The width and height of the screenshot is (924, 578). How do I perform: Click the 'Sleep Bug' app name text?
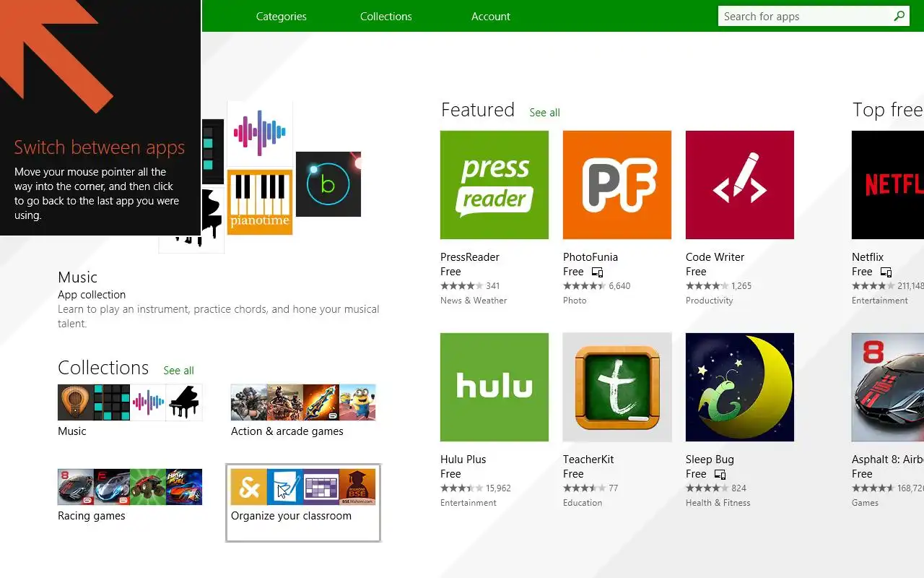point(710,460)
